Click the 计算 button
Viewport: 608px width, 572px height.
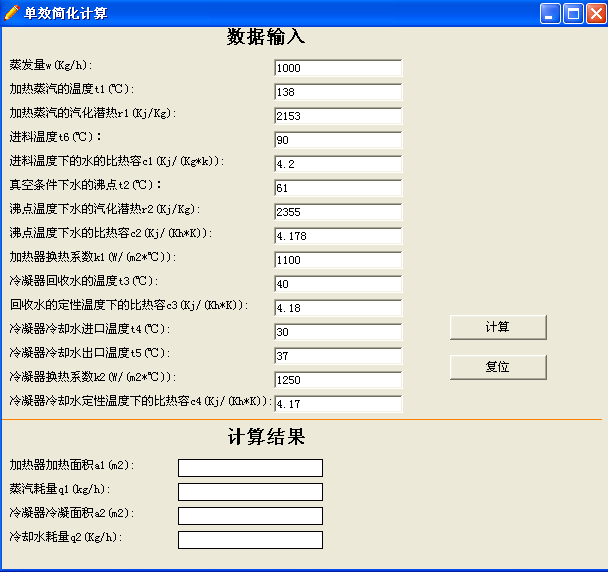[498, 327]
